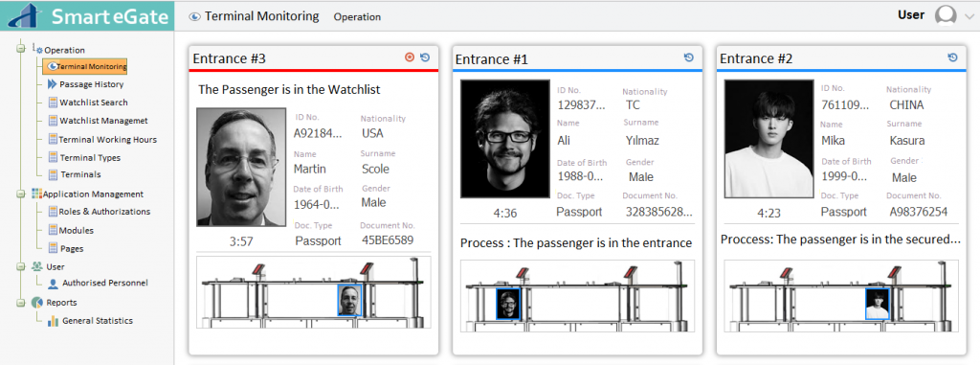This screenshot has height=365, width=980.
Task: Open the user account dropdown arrow
Action: point(969,17)
